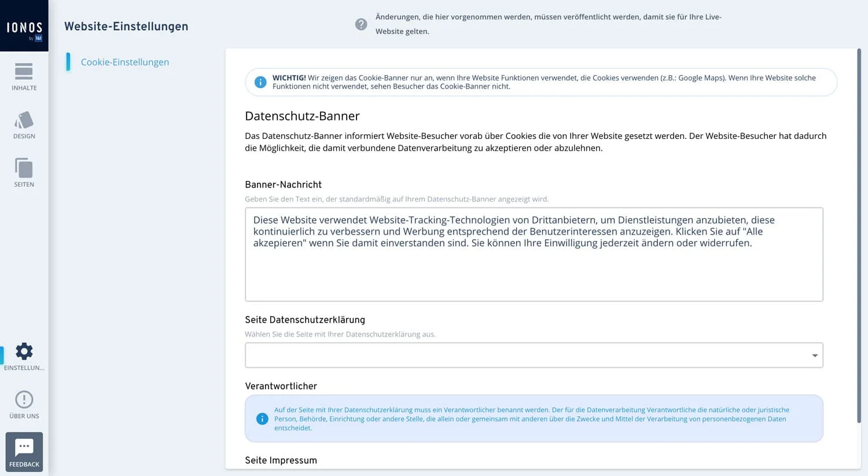Expand the page selector via its arrow
This screenshot has width=868, height=476.
click(x=815, y=355)
